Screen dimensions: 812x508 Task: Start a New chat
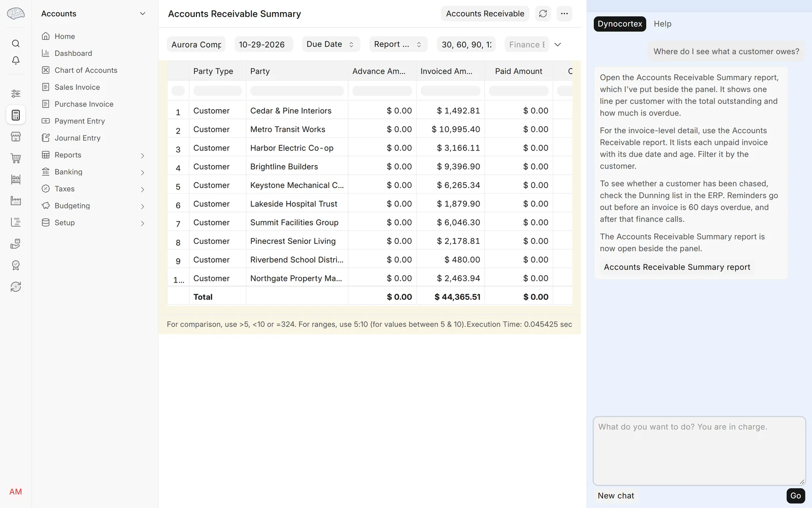tap(616, 496)
